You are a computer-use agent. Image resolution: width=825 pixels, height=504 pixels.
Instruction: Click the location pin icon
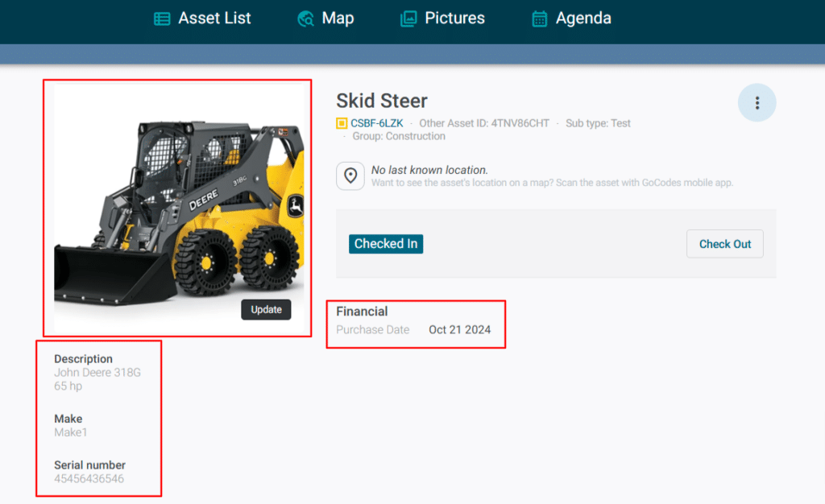[350, 176]
